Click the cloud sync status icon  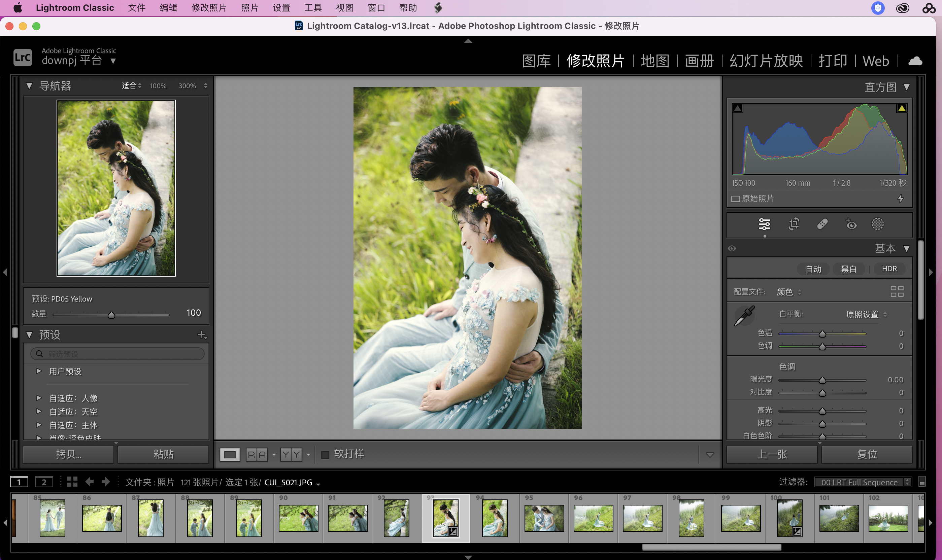[x=915, y=61]
